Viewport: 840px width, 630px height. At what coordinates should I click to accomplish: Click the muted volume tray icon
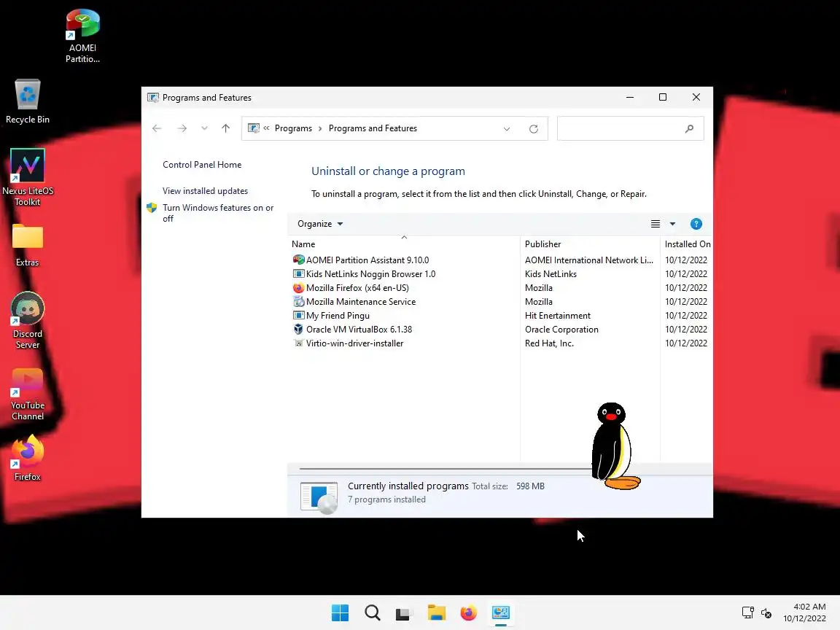[766, 612]
